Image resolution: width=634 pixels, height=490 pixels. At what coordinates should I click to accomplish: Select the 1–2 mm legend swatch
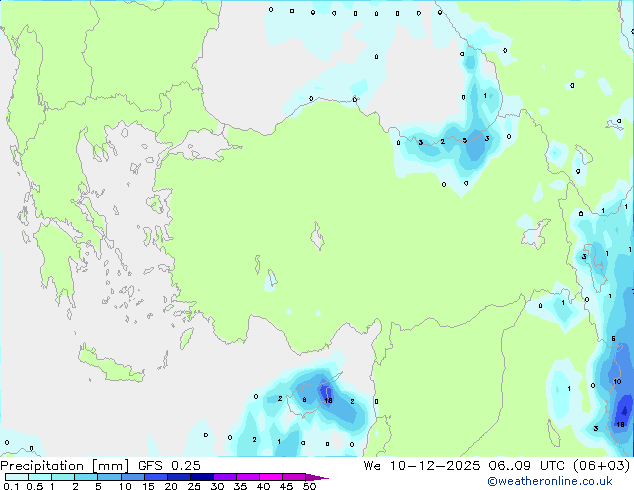click(63, 477)
